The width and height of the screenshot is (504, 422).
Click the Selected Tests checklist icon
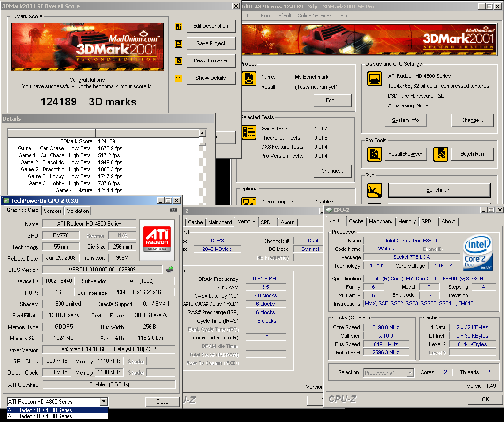coord(249,132)
